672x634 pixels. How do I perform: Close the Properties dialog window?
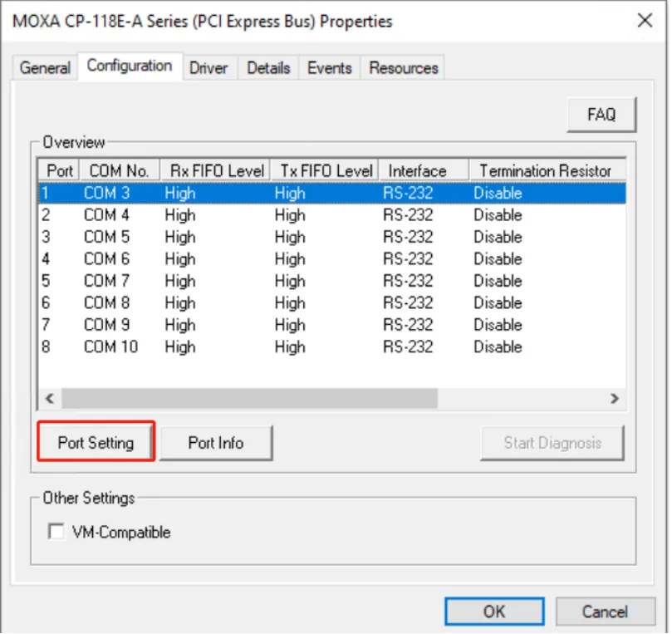644,21
